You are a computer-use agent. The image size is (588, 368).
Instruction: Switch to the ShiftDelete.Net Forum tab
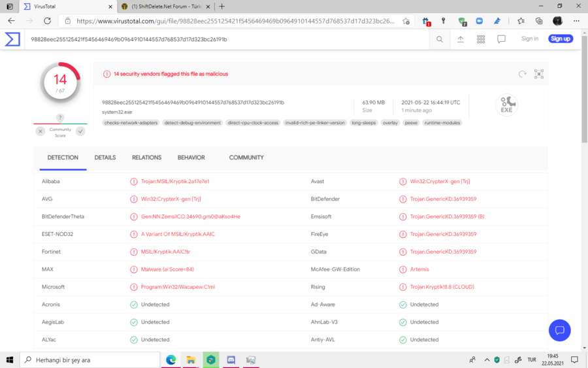(x=166, y=7)
